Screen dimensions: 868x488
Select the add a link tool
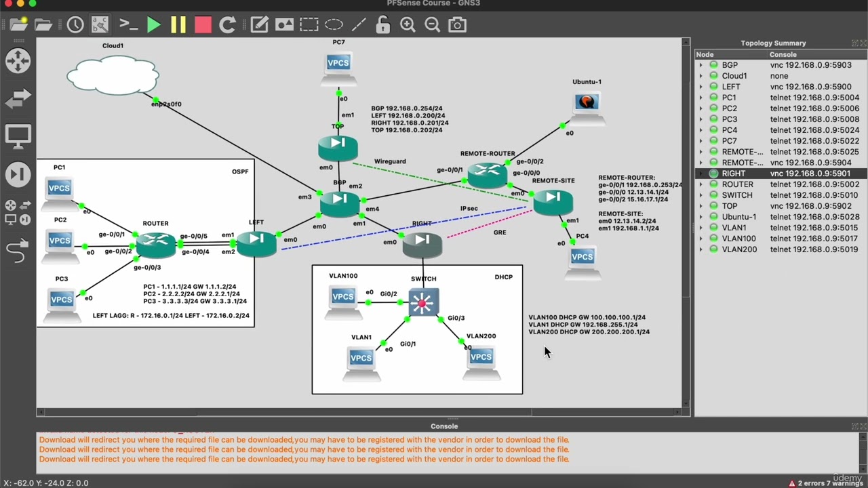pos(18,250)
